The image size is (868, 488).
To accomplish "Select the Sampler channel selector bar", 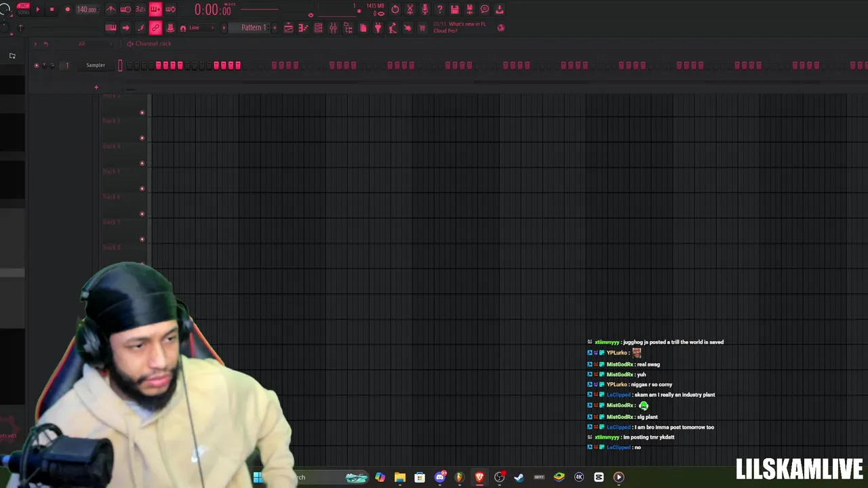I will [120, 66].
